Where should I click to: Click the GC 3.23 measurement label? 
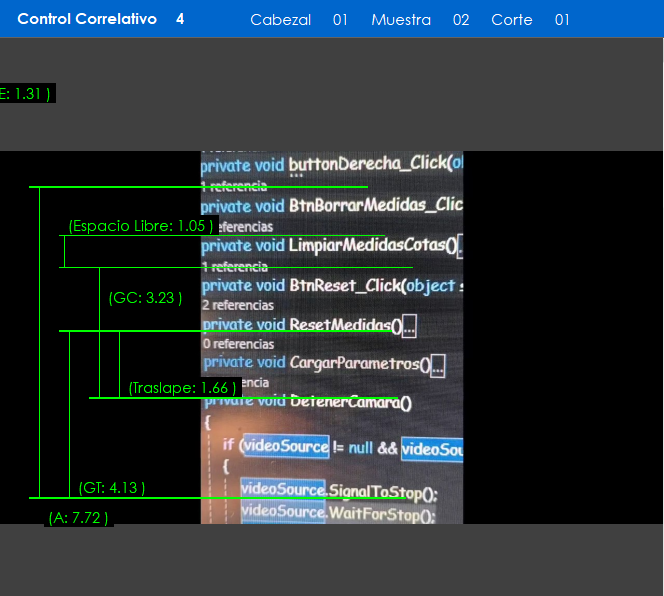(x=145, y=298)
